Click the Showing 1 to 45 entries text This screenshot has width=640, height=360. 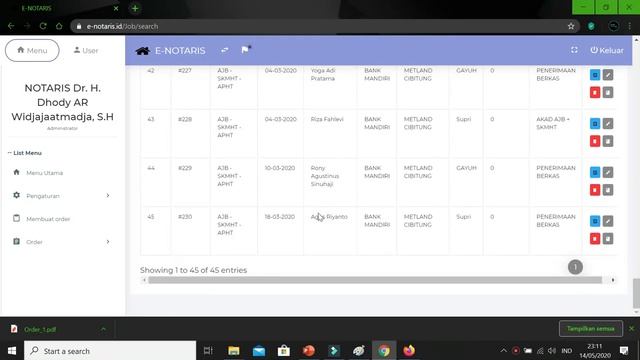click(193, 270)
